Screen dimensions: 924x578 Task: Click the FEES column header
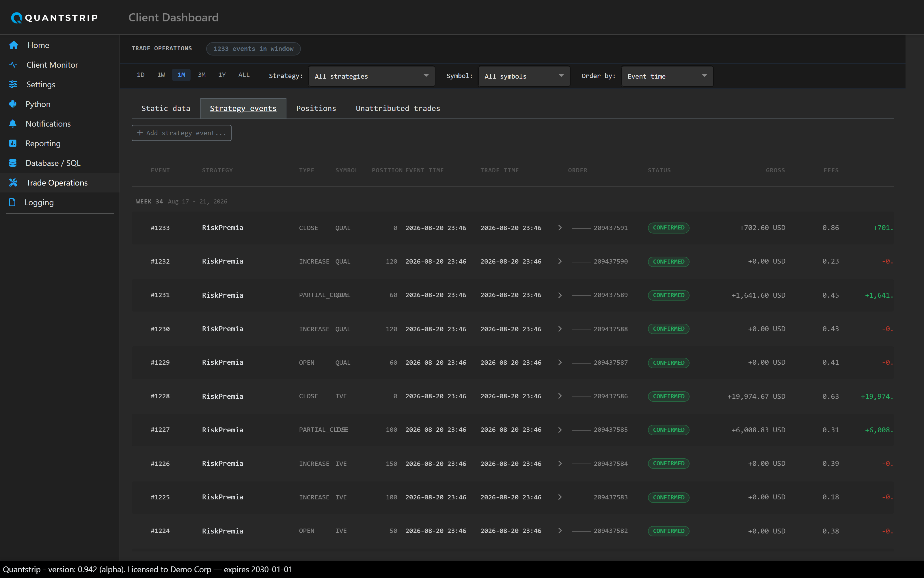point(831,170)
